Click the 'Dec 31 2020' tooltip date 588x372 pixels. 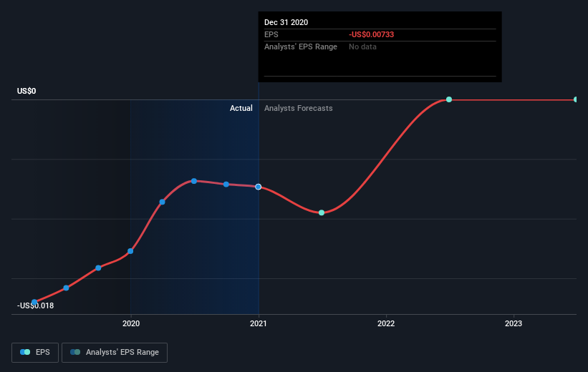point(286,22)
